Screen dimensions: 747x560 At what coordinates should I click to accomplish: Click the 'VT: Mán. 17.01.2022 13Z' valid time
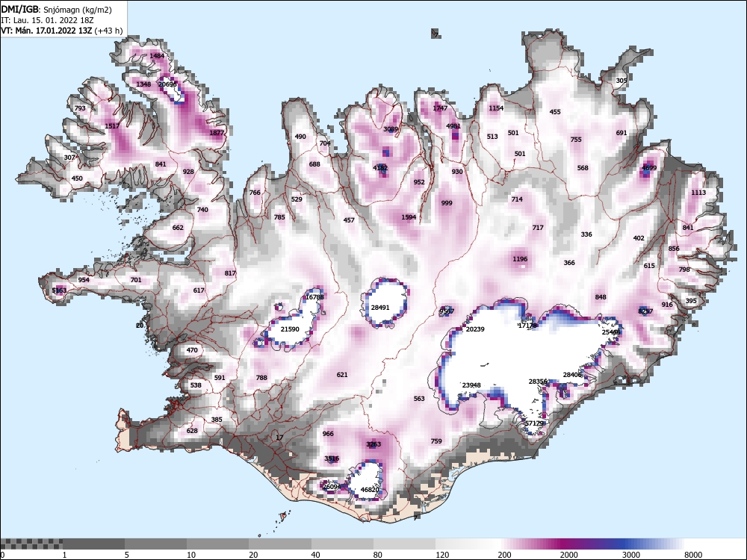coord(47,31)
